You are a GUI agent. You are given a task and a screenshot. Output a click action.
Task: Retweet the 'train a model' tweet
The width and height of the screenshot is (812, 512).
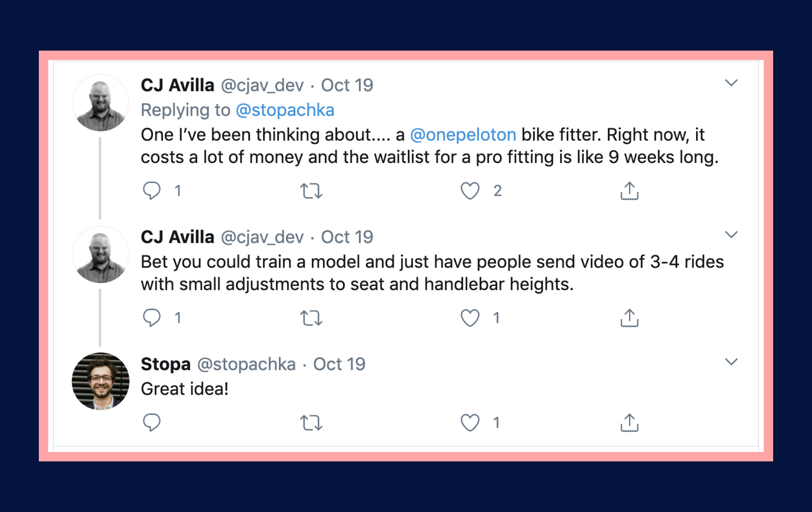click(x=311, y=318)
